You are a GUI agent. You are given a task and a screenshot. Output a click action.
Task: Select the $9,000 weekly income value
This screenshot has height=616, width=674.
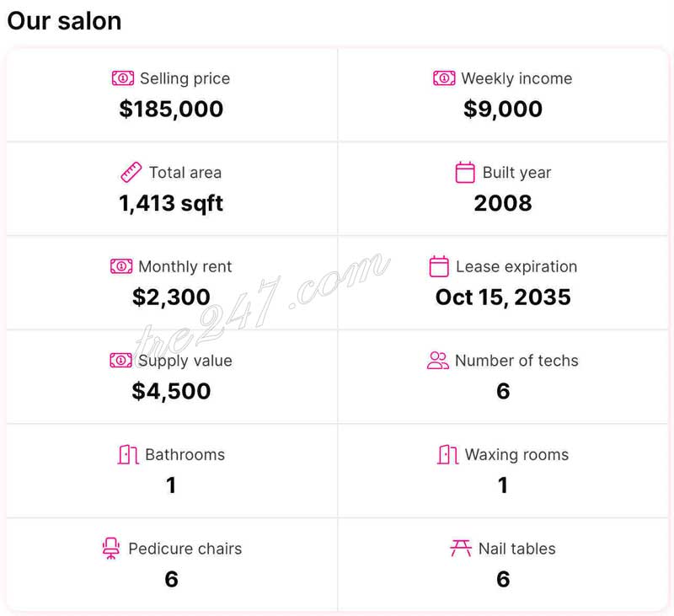tap(503, 109)
